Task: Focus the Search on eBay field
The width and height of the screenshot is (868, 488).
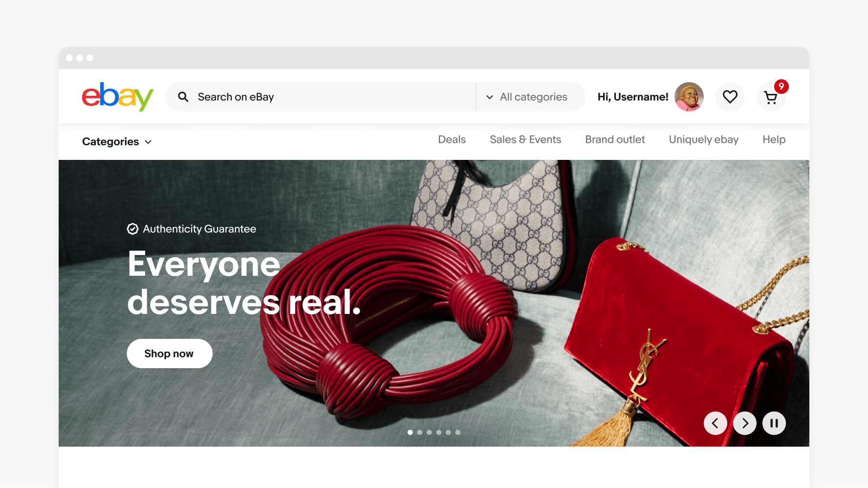Action: click(x=321, y=97)
